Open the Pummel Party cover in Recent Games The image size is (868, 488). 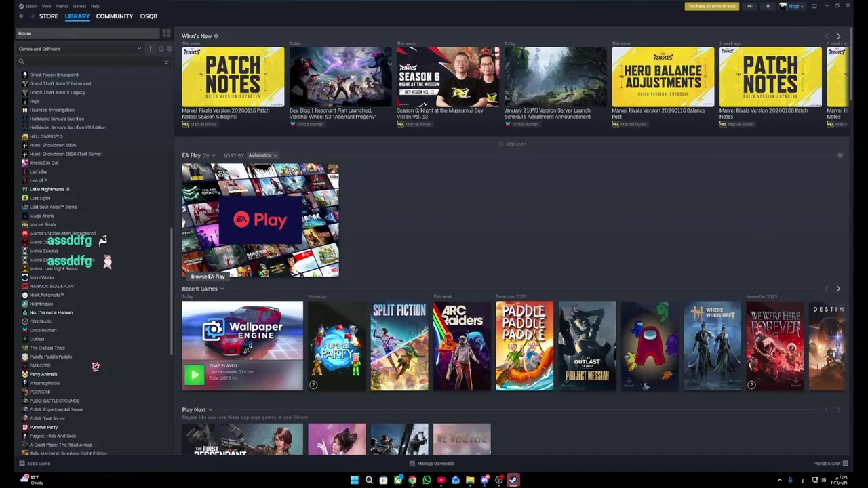(x=336, y=346)
